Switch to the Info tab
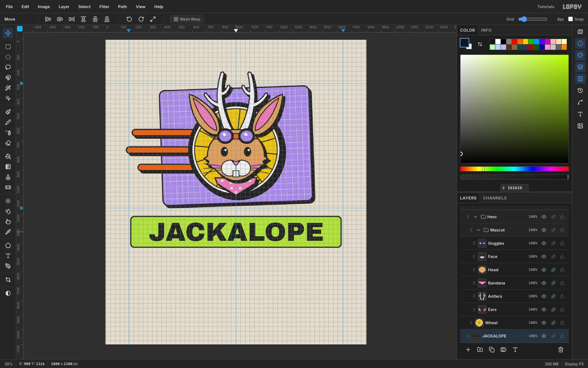Screen dimensions: 588x368 (486, 30)
